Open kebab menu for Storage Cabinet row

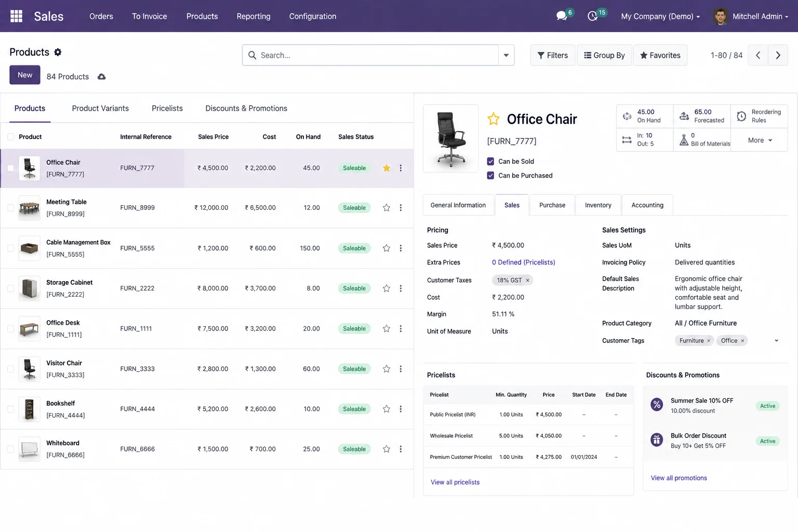click(x=401, y=288)
